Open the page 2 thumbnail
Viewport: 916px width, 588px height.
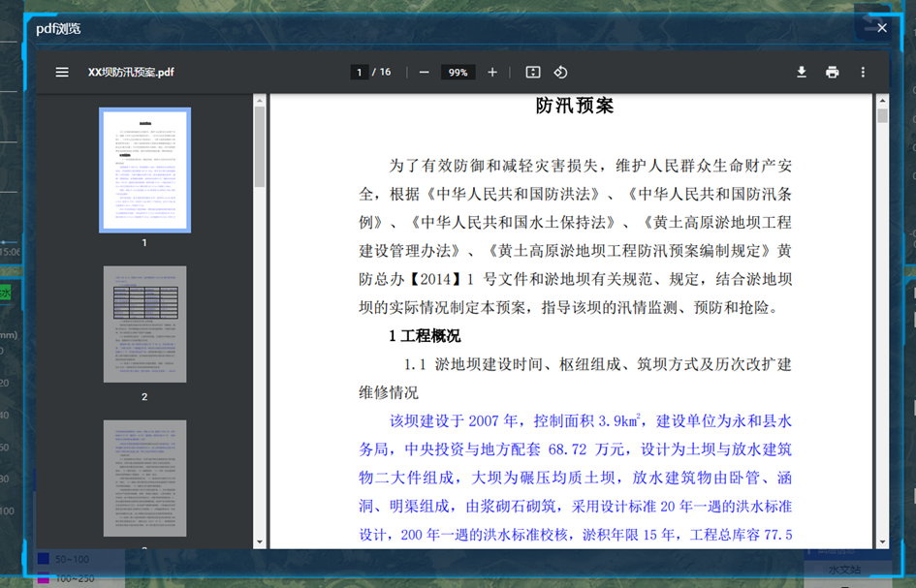144,325
